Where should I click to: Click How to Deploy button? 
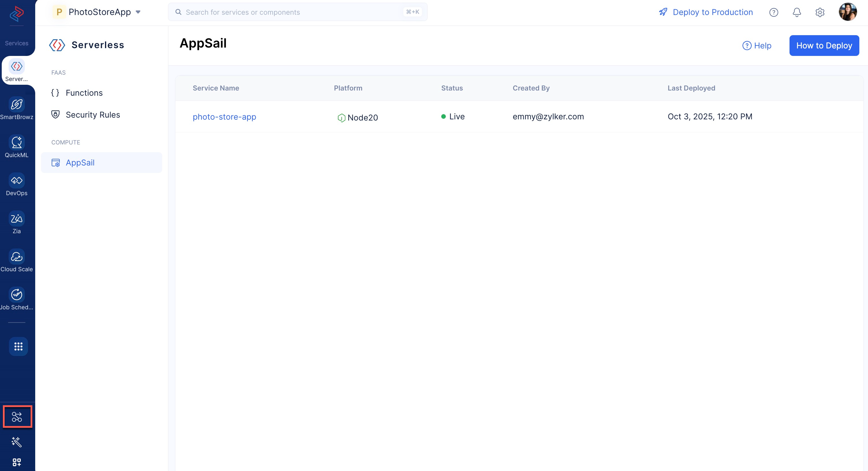824,46
